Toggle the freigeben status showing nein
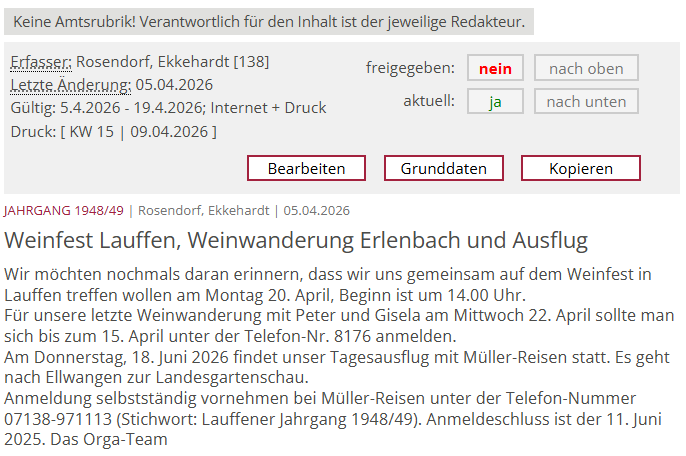Viewport: 686px width, 456px height. [x=495, y=68]
